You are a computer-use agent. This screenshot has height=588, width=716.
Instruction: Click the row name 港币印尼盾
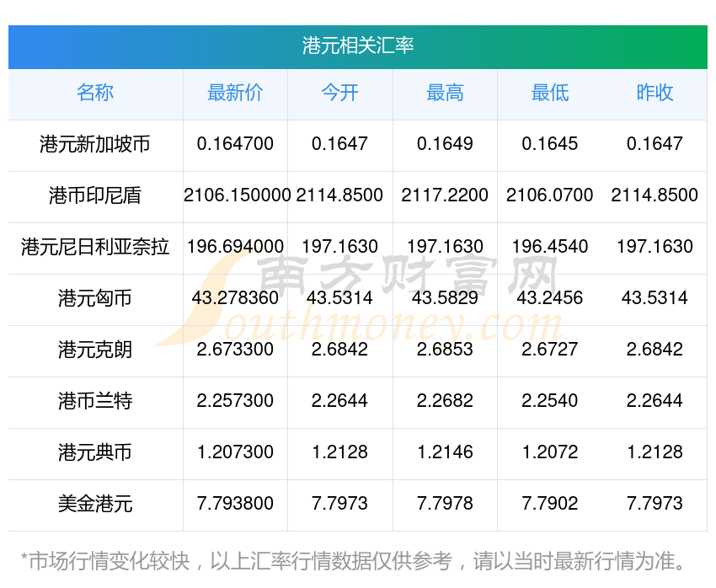(95, 195)
